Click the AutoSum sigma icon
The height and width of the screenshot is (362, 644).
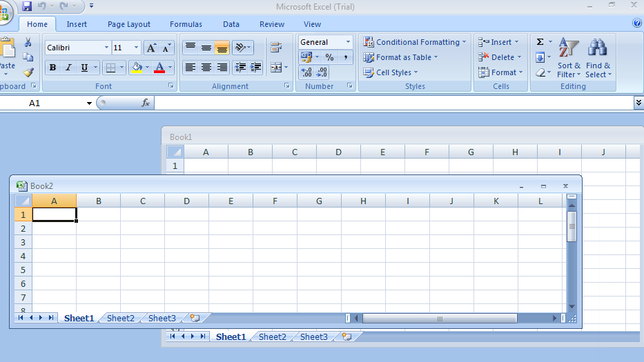[x=540, y=42]
